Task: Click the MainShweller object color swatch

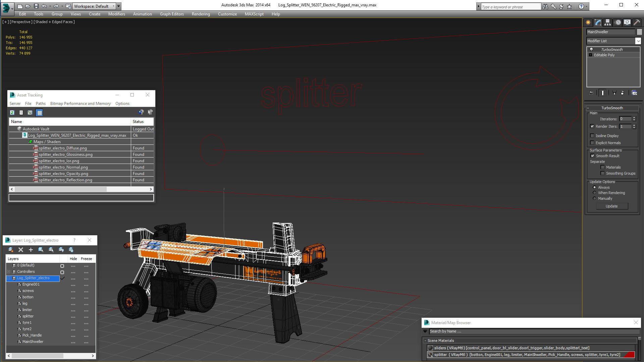Action: pyautogui.click(x=639, y=32)
